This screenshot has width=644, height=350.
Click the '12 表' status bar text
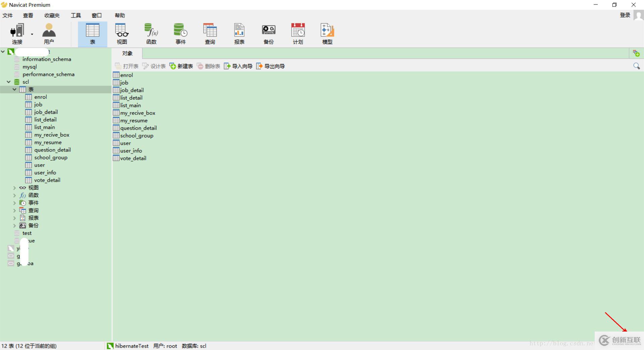29,346
